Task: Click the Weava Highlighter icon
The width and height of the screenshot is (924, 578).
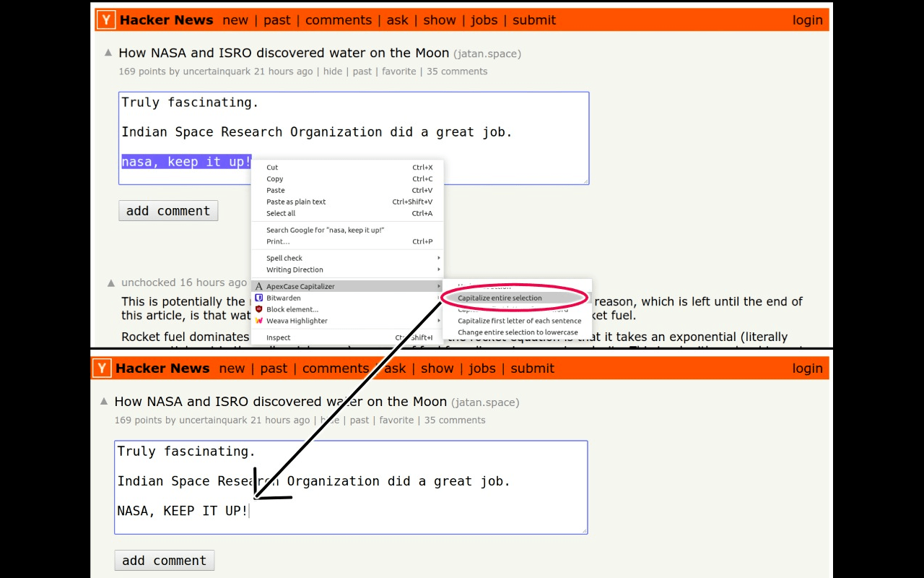Action: pos(259,321)
